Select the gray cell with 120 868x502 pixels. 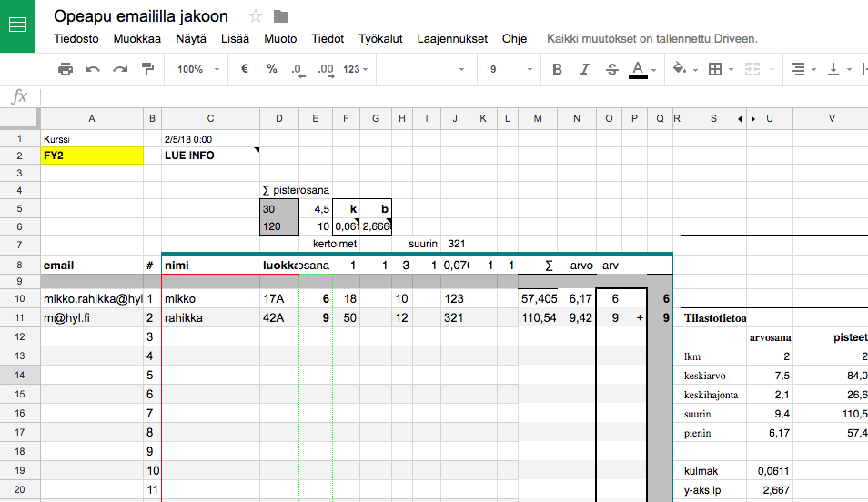click(279, 226)
